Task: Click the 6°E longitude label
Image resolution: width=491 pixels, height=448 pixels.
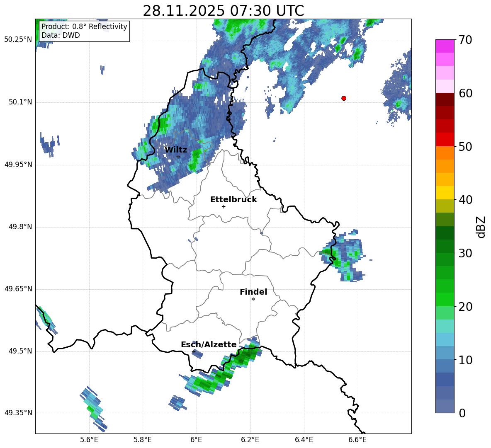Action: [x=196, y=440]
